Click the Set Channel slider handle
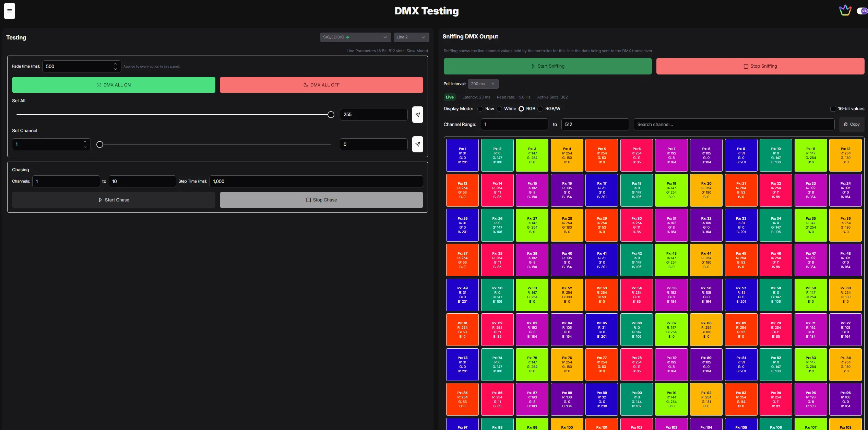The image size is (868, 430). pos(100,144)
